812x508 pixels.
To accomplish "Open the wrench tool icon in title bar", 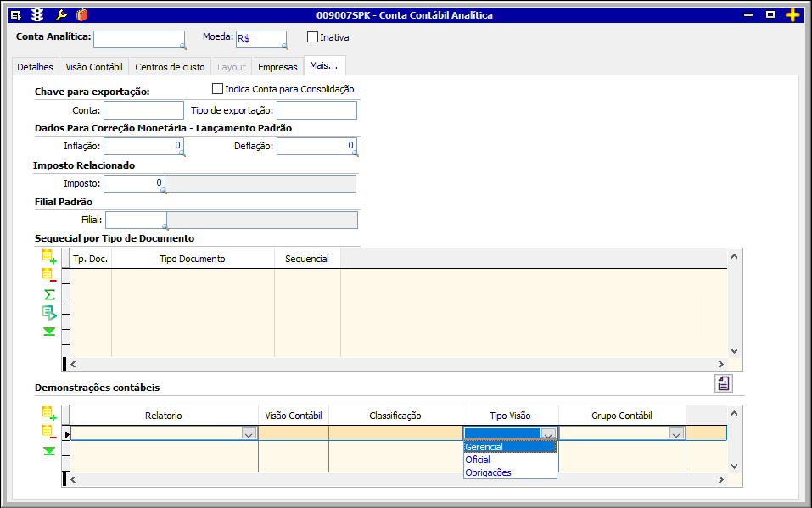I will (x=60, y=14).
